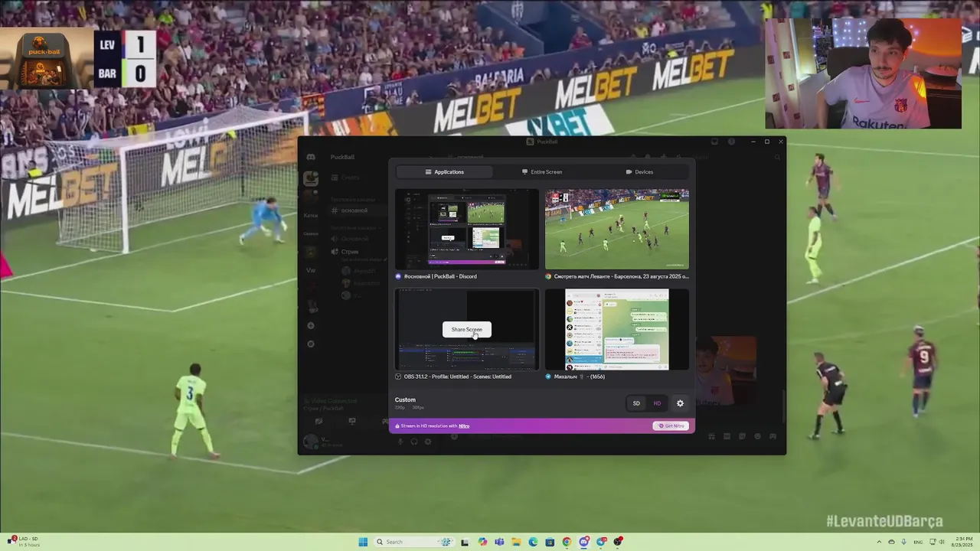Open OBS Studio from the taskbar
The width and height of the screenshot is (980, 551).
click(618, 542)
